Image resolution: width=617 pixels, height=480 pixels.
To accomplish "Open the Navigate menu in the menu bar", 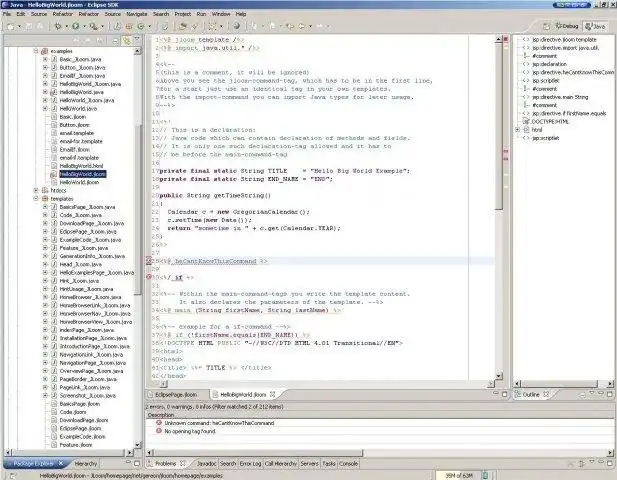I will 137,14.
